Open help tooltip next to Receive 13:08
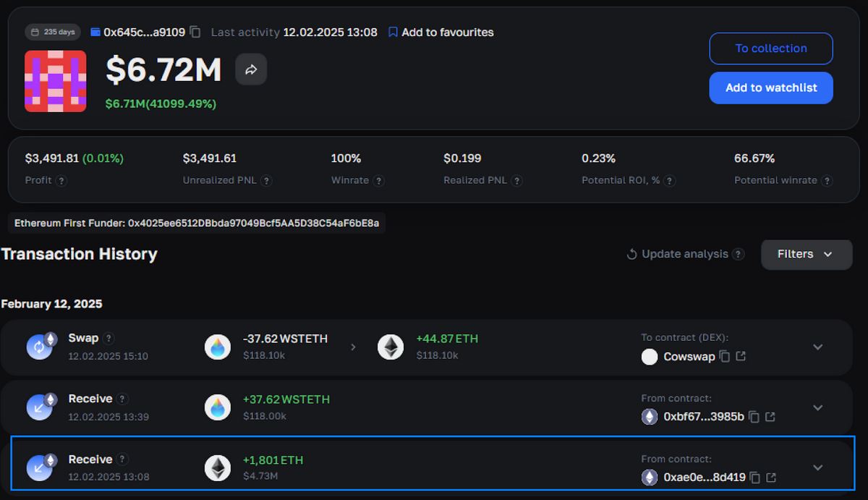Image resolution: width=868 pixels, height=500 pixels. click(x=122, y=459)
